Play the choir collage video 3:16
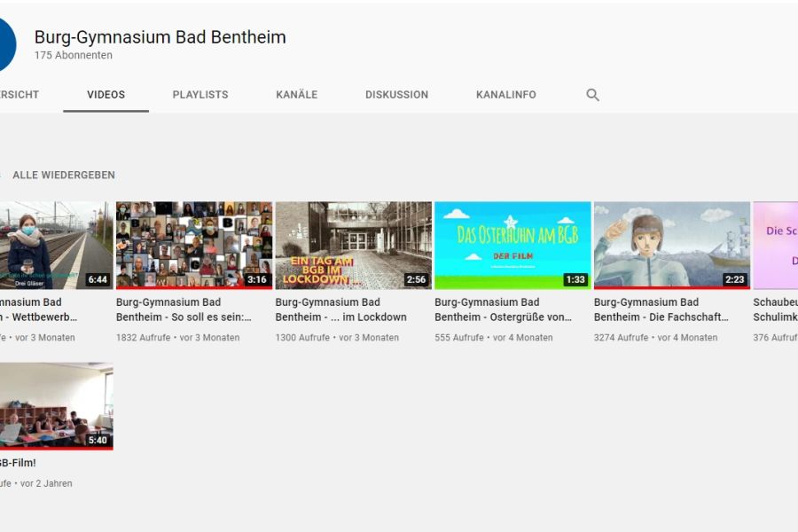This screenshot has height=532, width=798. click(x=194, y=246)
